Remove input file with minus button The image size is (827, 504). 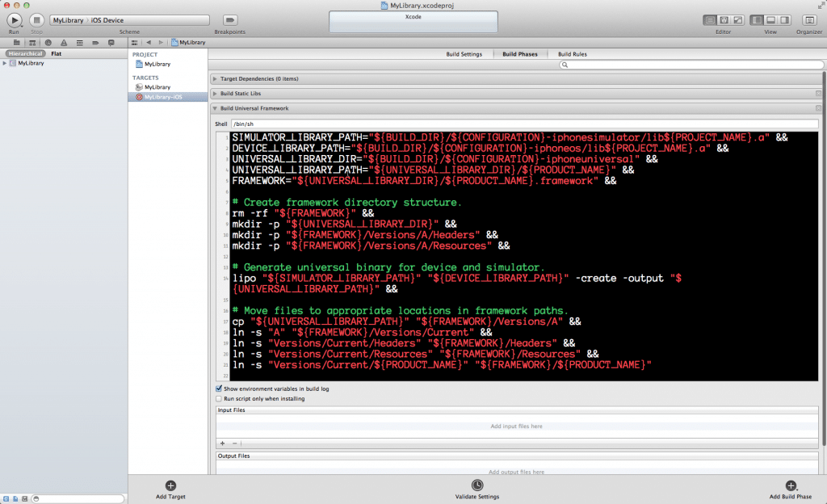[x=235, y=443]
